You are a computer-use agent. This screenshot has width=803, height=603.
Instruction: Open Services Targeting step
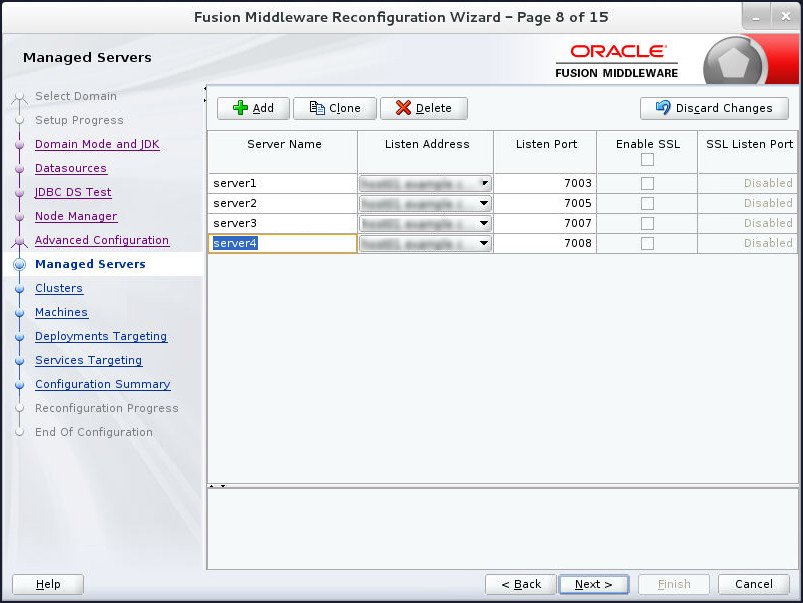[x=89, y=361]
